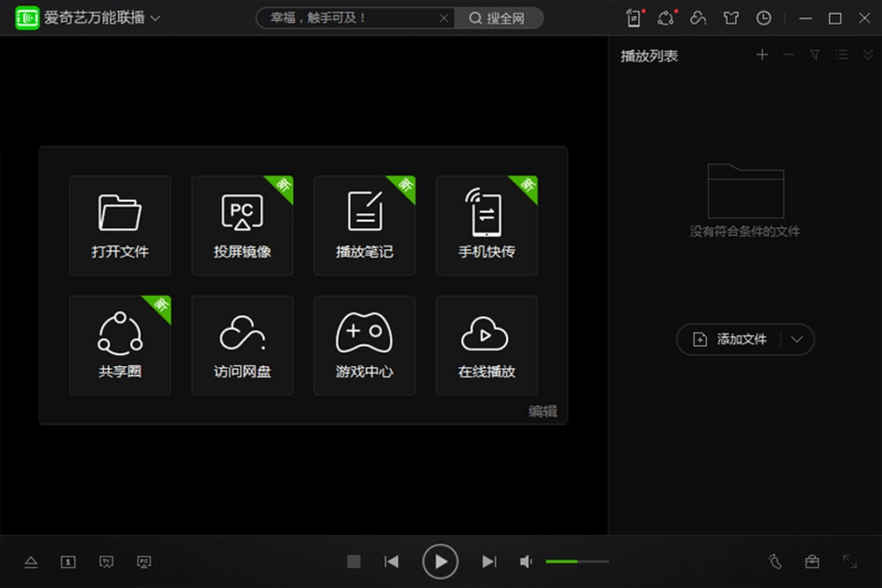Viewport: 882px width, 588px height.
Task: Filter the playlist using the funnel icon
Action: click(x=814, y=55)
